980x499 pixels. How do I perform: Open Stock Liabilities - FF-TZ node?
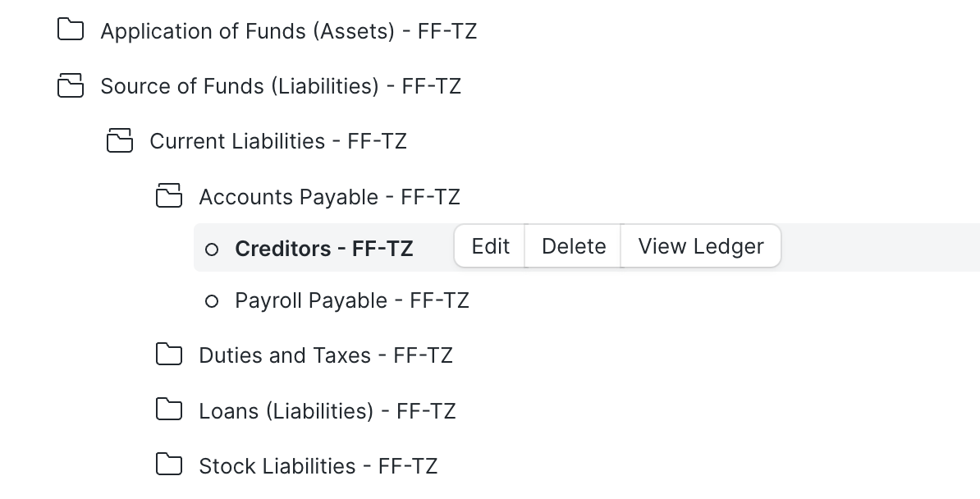pyautogui.click(x=318, y=466)
